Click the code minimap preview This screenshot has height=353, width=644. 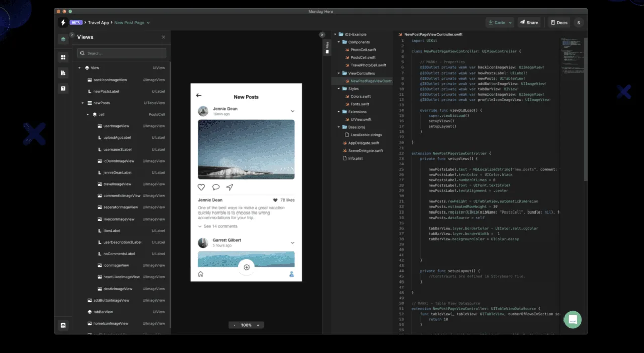coord(572,55)
